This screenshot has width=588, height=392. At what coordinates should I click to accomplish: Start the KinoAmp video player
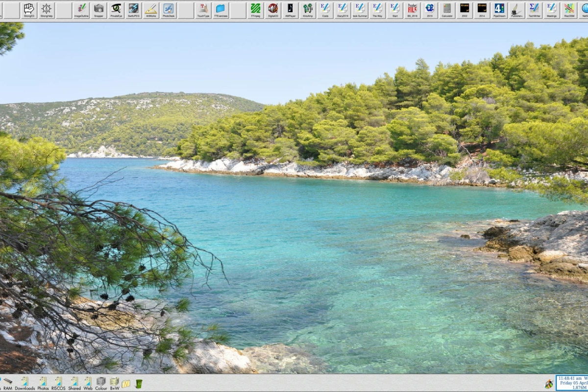[x=308, y=10]
